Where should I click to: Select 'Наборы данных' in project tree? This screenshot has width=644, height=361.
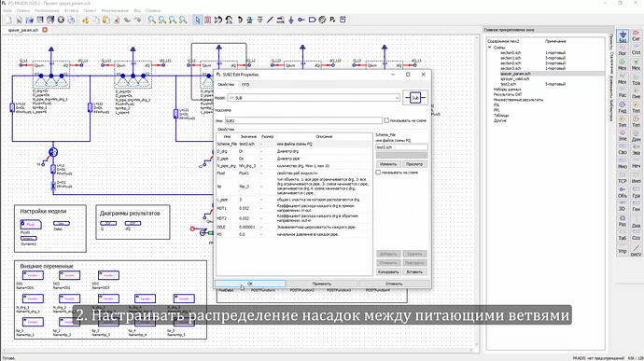507,90
